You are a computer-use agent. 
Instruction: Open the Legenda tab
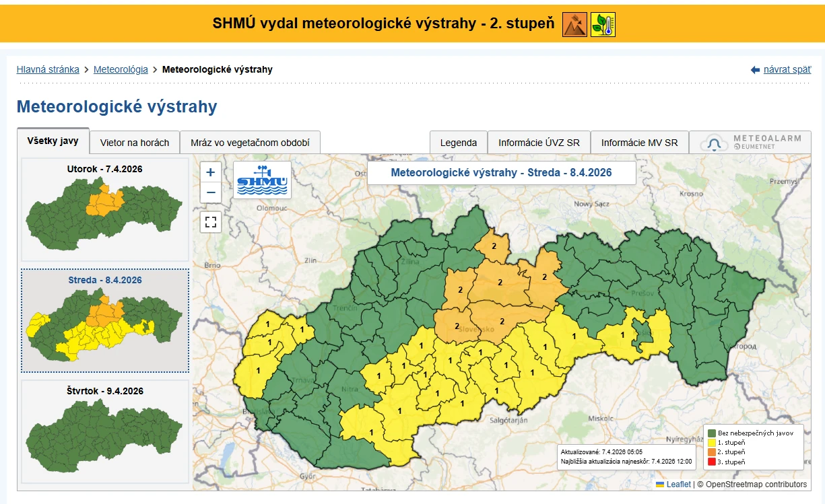click(459, 143)
